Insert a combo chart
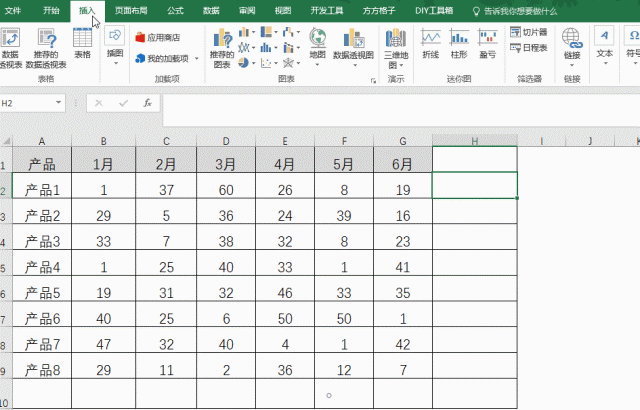The width and height of the screenshot is (640, 410). pyautogui.click(x=291, y=48)
